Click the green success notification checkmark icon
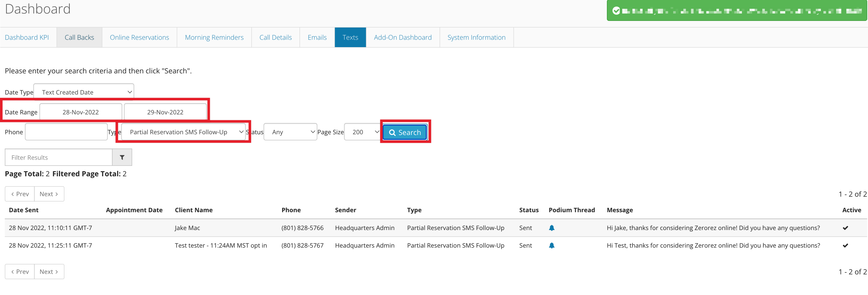Screen dimensions: 868x295 point(616,11)
